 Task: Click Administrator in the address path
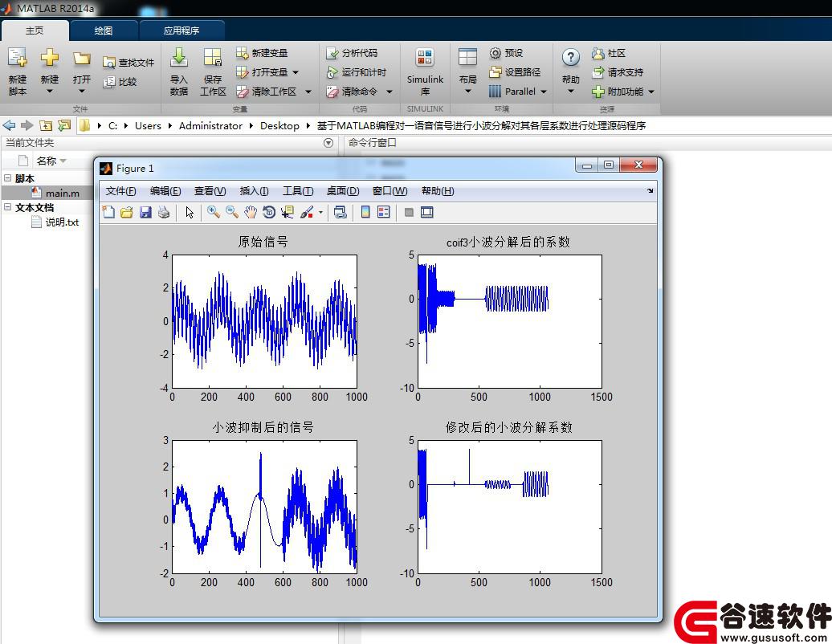[210, 126]
